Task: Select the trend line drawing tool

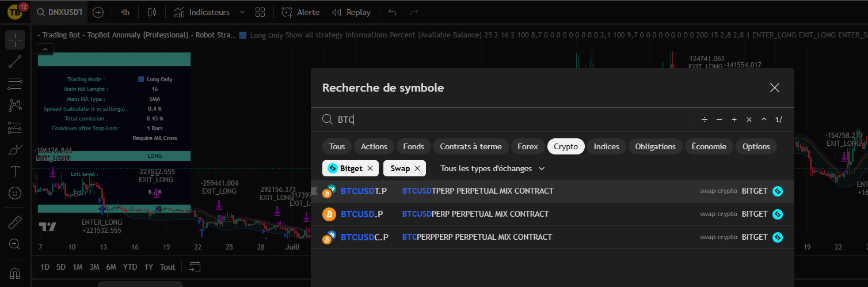Action: [x=15, y=62]
